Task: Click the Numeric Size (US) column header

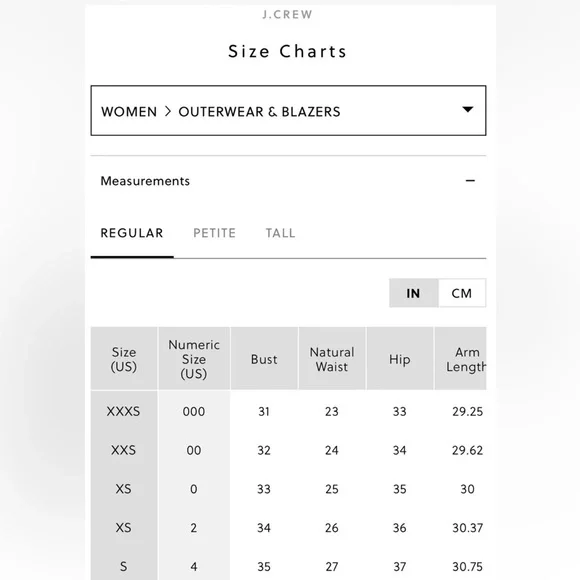Action: pos(194,359)
